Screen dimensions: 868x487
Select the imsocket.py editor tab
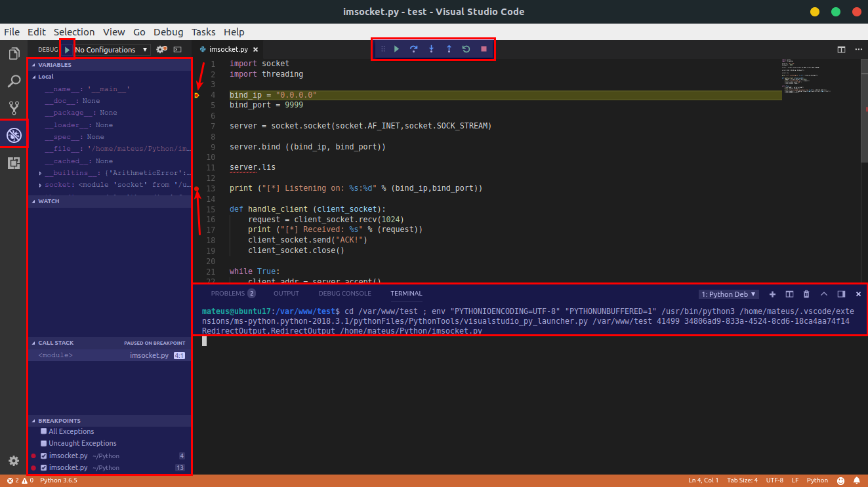228,49
